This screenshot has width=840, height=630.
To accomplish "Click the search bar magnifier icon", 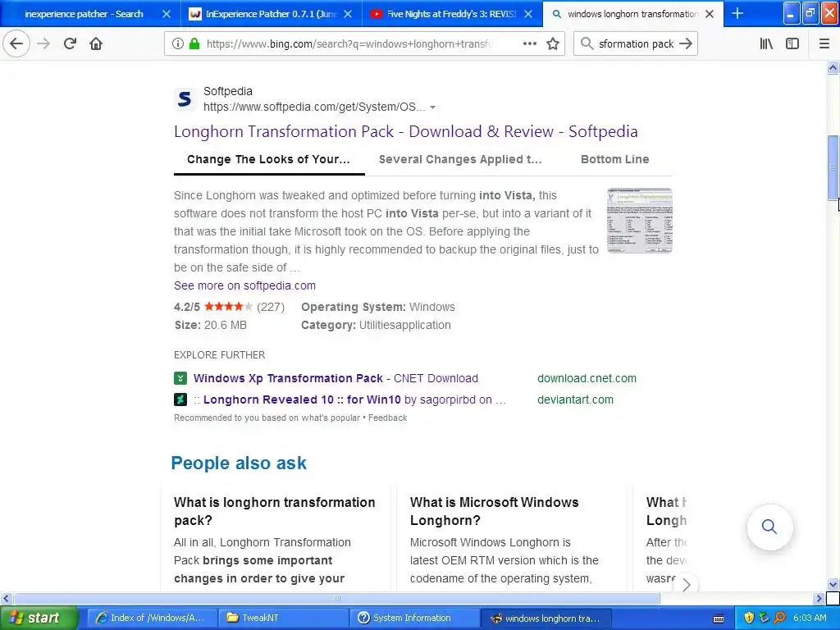I will point(587,43).
